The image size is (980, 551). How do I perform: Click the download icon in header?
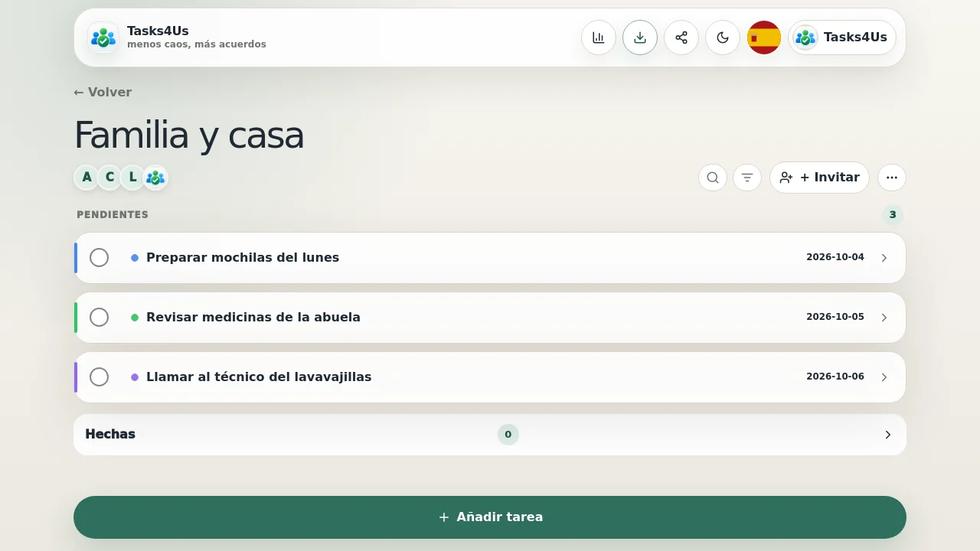pos(640,37)
